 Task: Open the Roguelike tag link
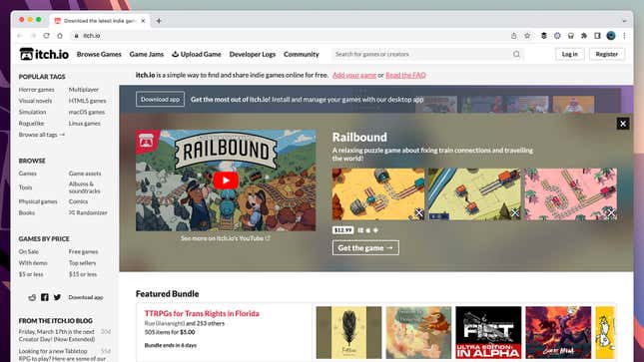coord(31,123)
